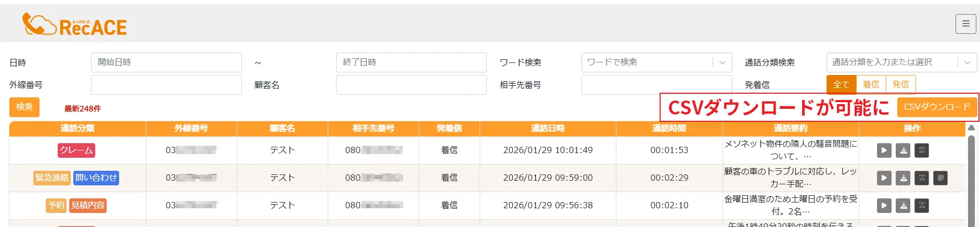
Task: Open transcript icon for the クレーム call
Action: 922,150
